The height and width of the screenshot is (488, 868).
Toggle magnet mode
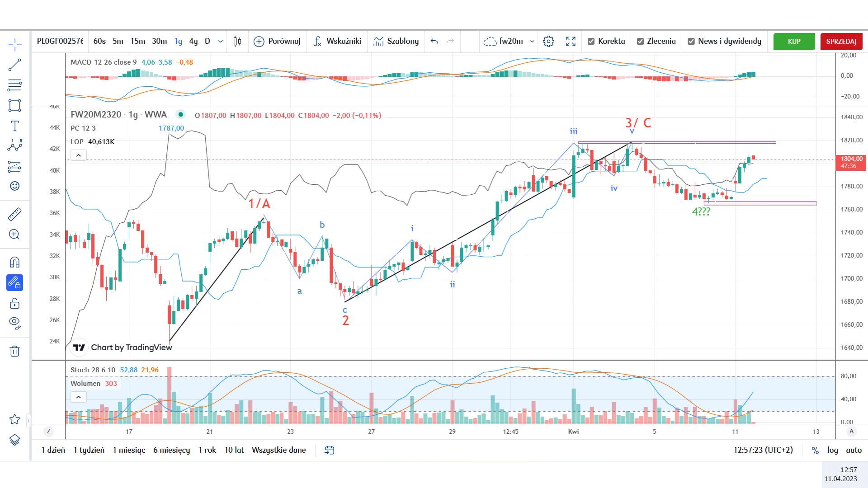pyautogui.click(x=14, y=262)
